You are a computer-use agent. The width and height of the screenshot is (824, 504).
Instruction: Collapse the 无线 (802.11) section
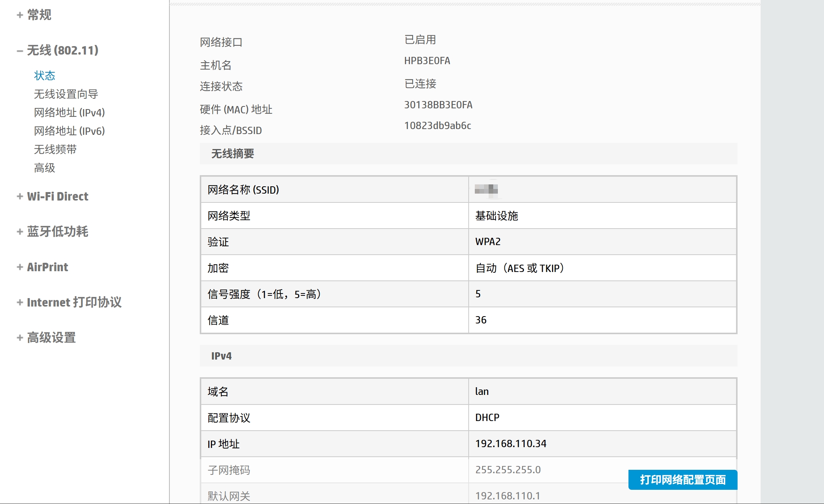[x=20, y=50]
